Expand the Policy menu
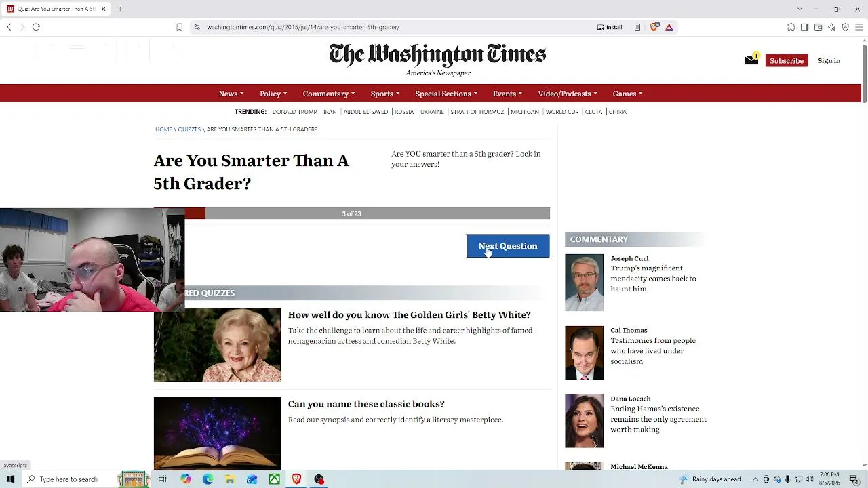The width and height of the screenshot is (868, 488). coord(273,94)
